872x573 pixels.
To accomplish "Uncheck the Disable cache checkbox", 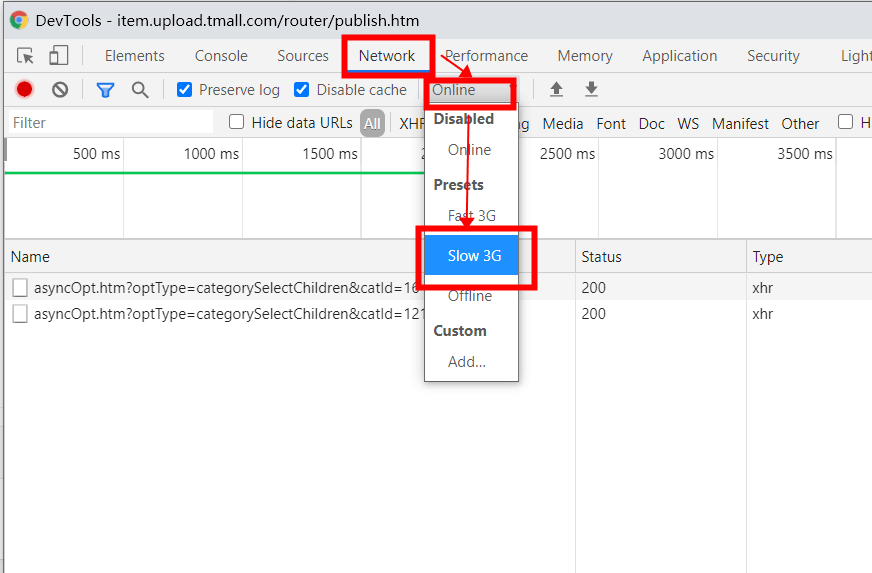I will (301, 90).
